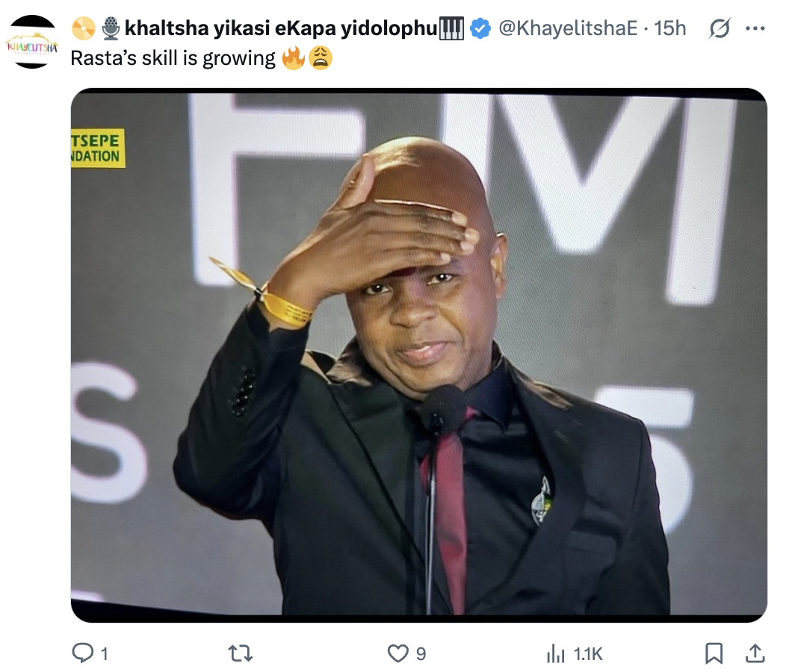The width and height of the screenshot is (789, 672).
Task: Open the @KhayelitshaE handle link
Action: tap(567, 29)
